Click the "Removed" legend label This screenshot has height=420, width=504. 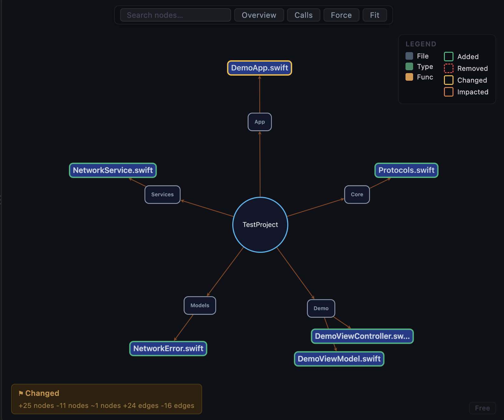pos(473,68)
